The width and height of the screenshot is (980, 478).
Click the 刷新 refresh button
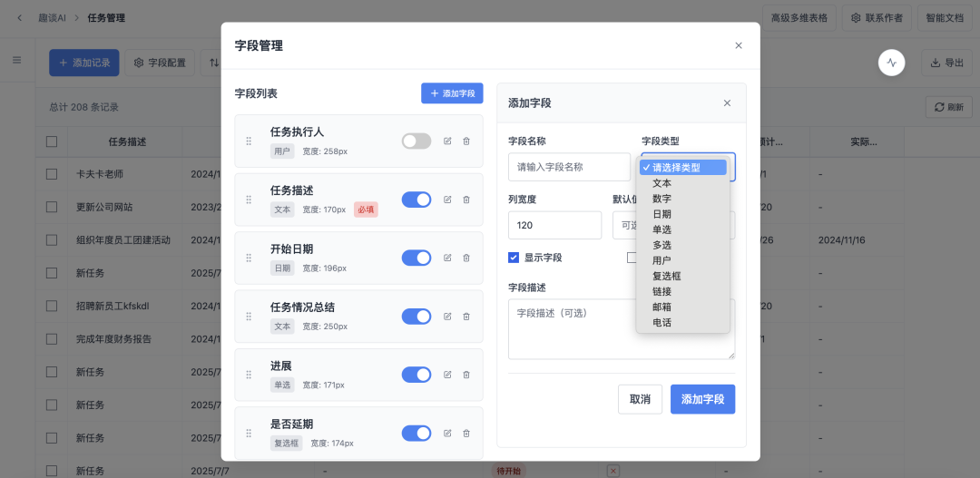(x=949, y=107)
